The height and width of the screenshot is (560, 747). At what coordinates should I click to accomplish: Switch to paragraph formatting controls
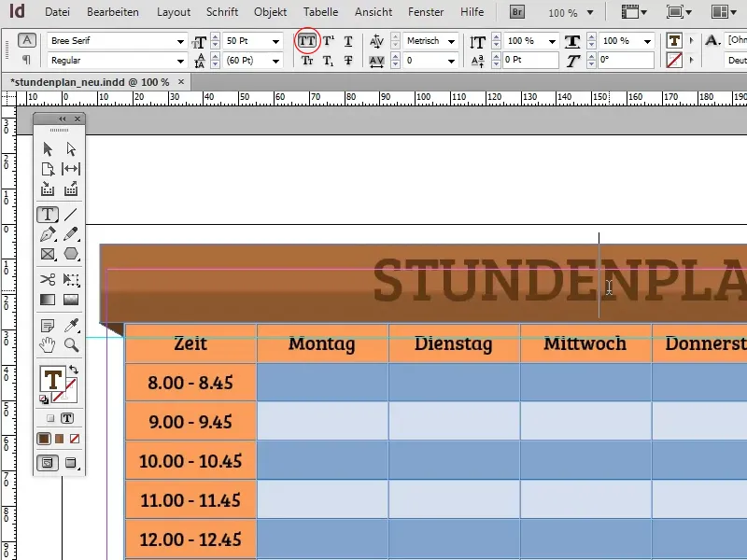point(27,60)
